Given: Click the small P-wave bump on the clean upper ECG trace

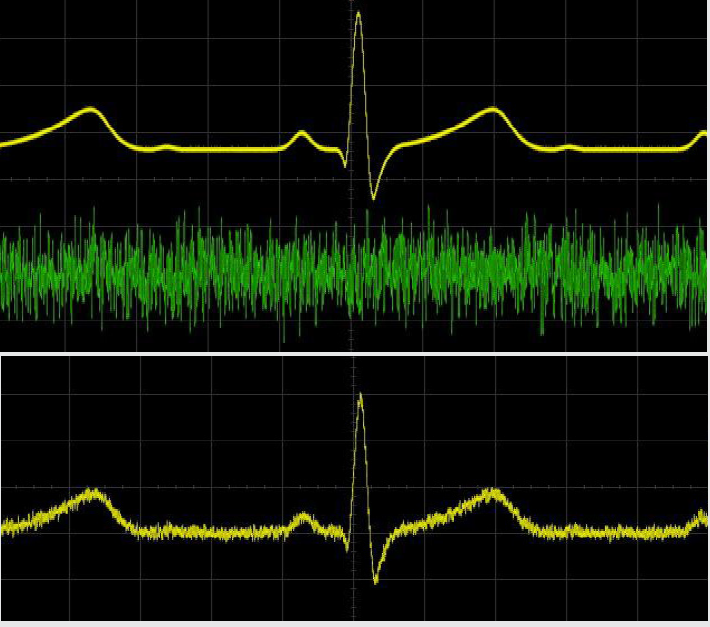Looking at the screenshot, I should pyautogui.click(x=302, y=134).
